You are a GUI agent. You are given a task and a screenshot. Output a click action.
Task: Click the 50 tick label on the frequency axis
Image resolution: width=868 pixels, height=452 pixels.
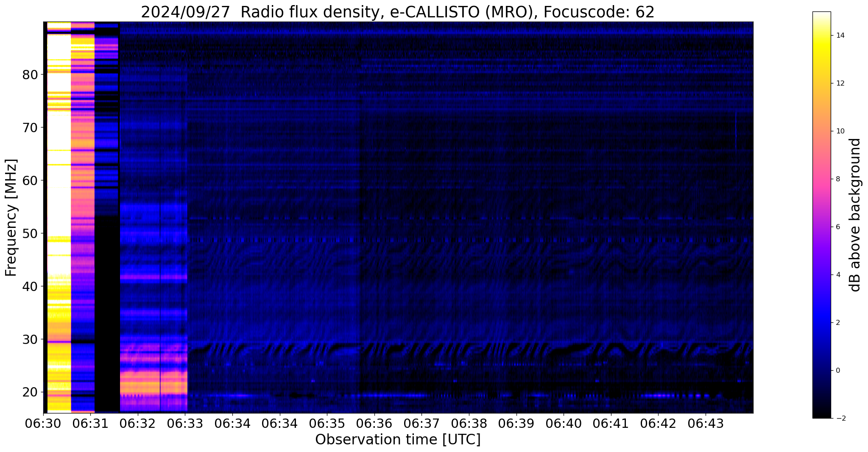point(30,234)
